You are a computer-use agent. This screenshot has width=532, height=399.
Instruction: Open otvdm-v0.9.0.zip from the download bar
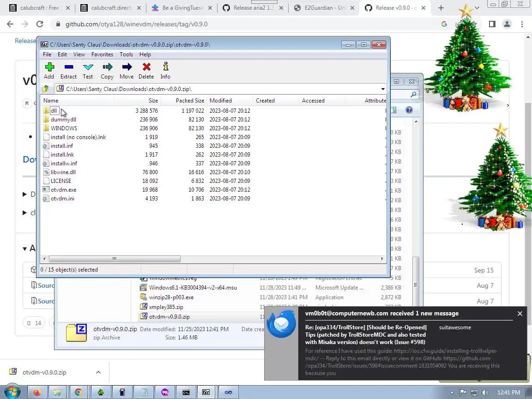coord(44,372)
